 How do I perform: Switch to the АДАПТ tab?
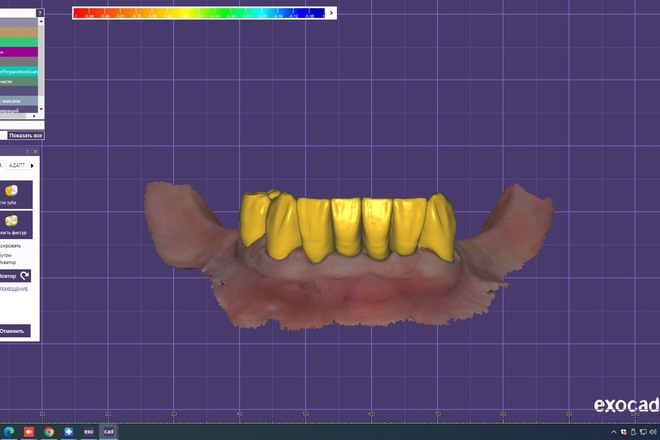(x=17, y=165)
